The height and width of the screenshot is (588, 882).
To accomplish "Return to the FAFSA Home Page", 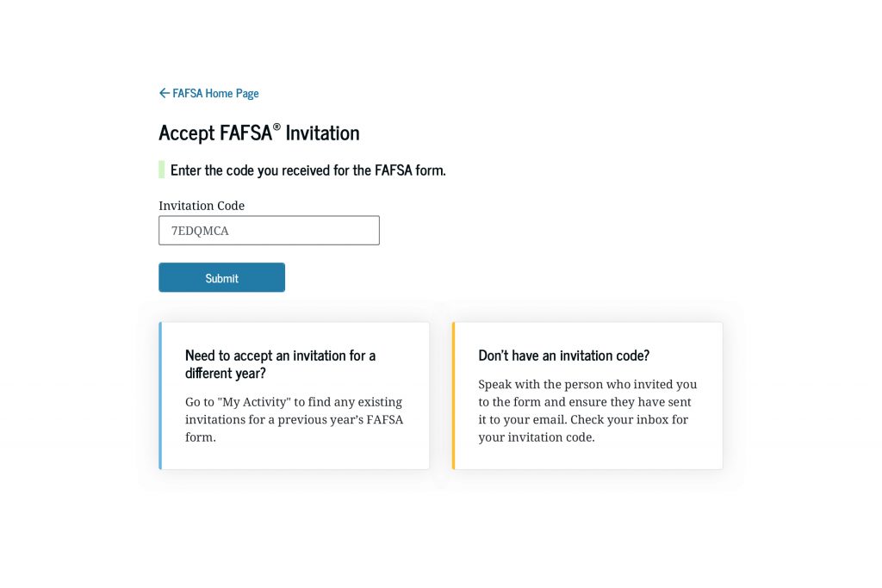I will [x=215, y=93].
